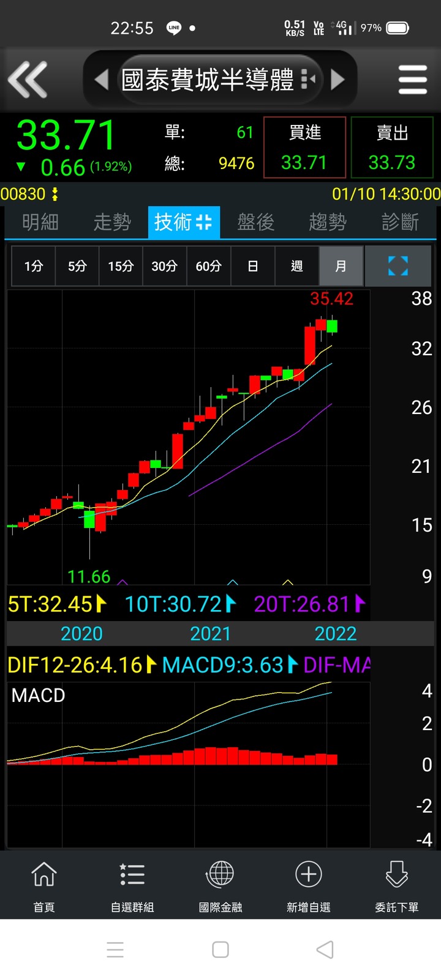The width and height of the screenshot is (441, 980).
Task: Open 自選群組 watchlist groups
Action: point(132,886)
